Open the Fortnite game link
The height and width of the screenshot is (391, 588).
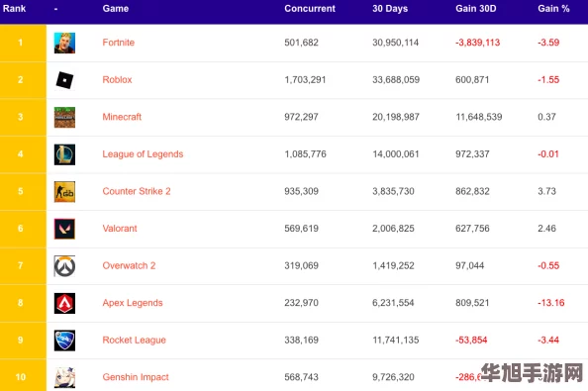(119, 43)
